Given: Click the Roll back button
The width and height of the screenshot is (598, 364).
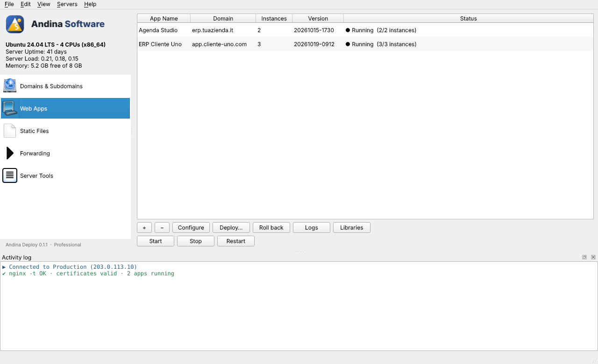Looking at the screenshot, I should click(271, 228).
